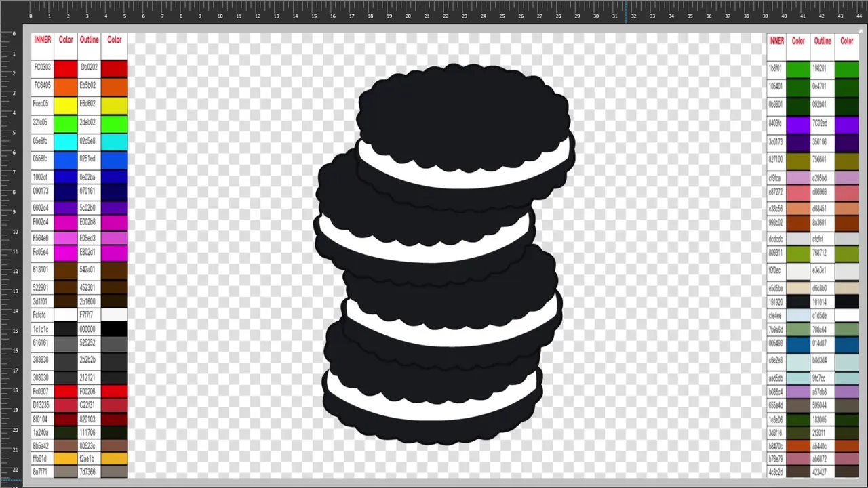
Task: Pick the lime-olive swatch beside 809311
Action: point(798,254)
